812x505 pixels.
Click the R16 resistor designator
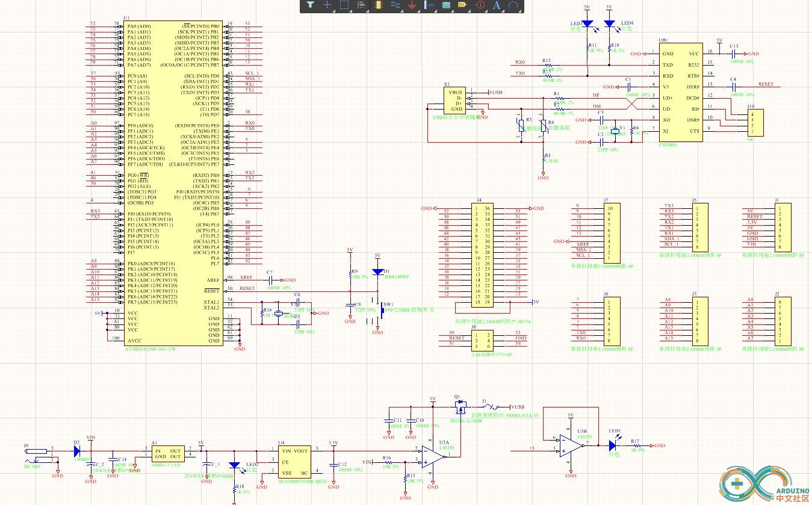(386, 459)
